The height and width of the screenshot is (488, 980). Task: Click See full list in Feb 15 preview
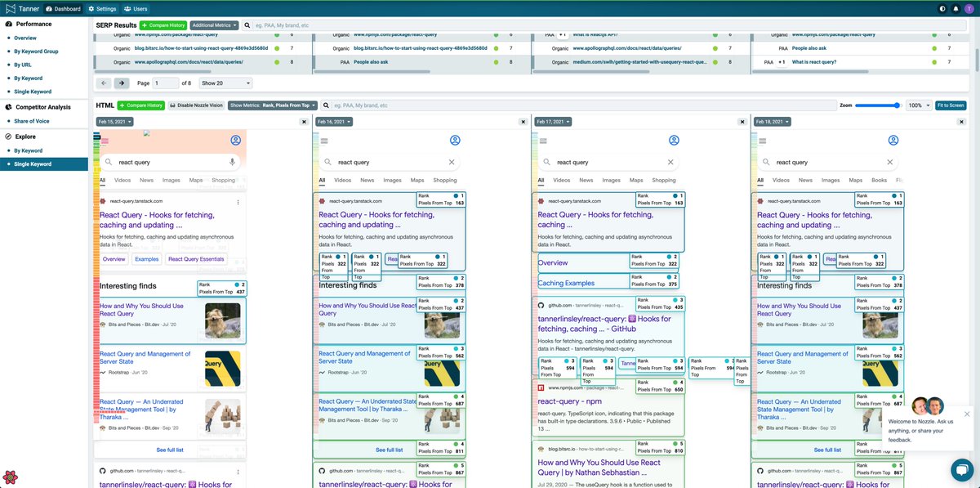tap(170, 450)
